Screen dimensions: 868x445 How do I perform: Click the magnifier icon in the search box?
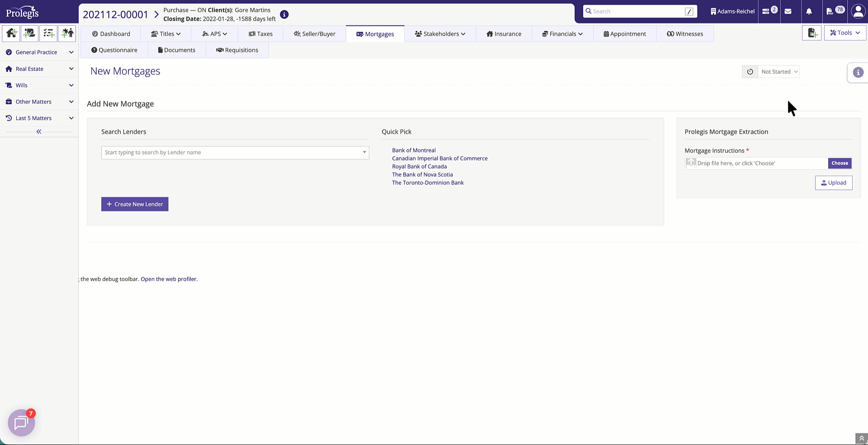coord(589,11)
